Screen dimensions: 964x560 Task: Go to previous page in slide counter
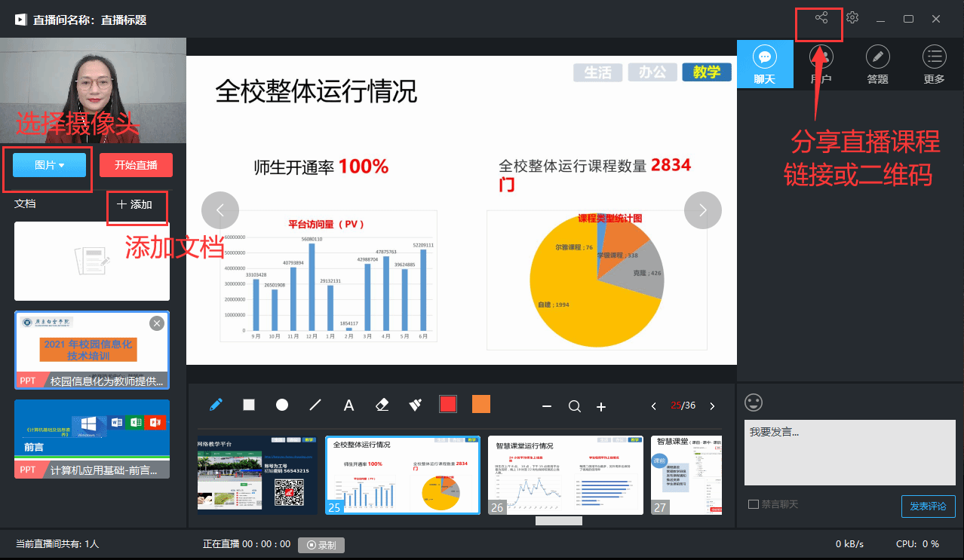654,406
